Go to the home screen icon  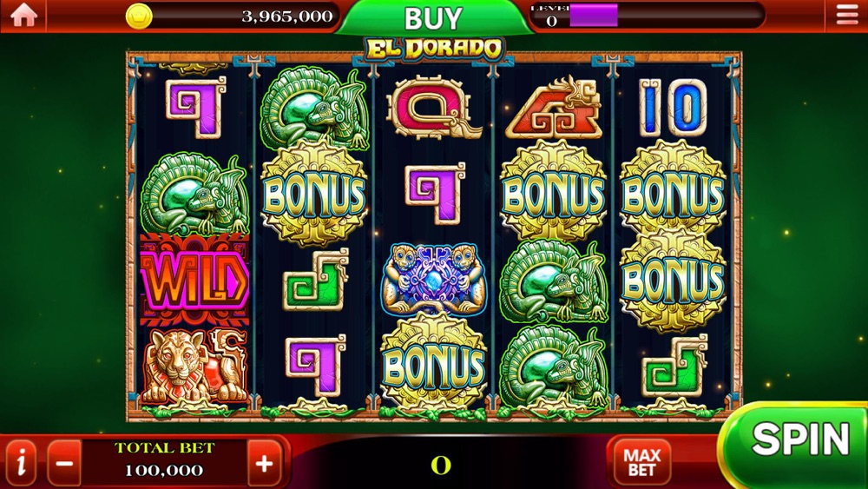(x=23, y=15)
